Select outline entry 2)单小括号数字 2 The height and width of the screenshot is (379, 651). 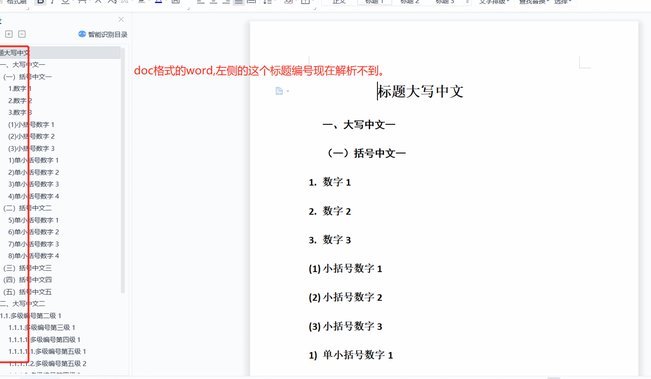tap(34, 172)
